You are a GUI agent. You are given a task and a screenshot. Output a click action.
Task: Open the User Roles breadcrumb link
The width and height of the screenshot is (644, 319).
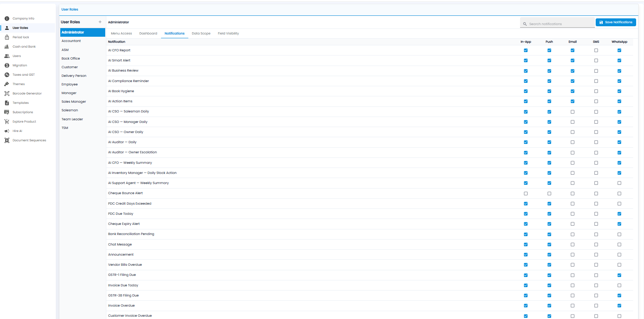tap(70, 9)
